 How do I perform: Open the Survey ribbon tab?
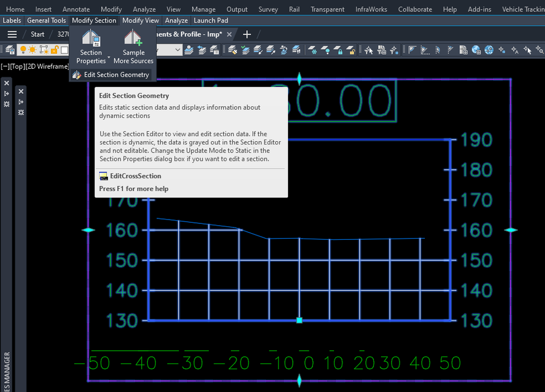268,9
